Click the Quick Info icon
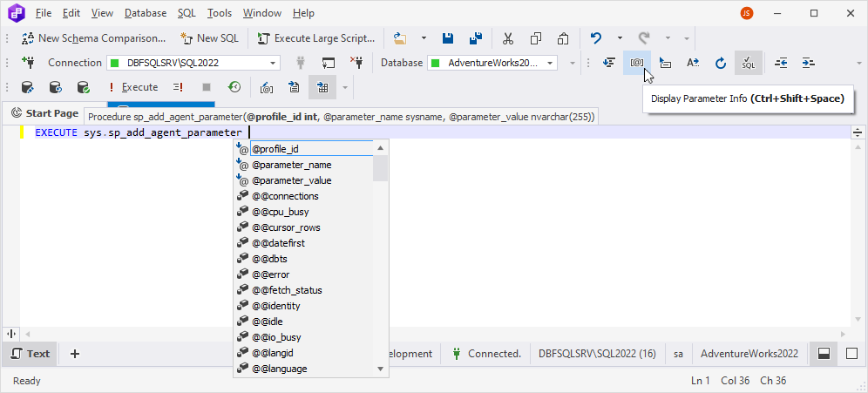 point(665,63)
